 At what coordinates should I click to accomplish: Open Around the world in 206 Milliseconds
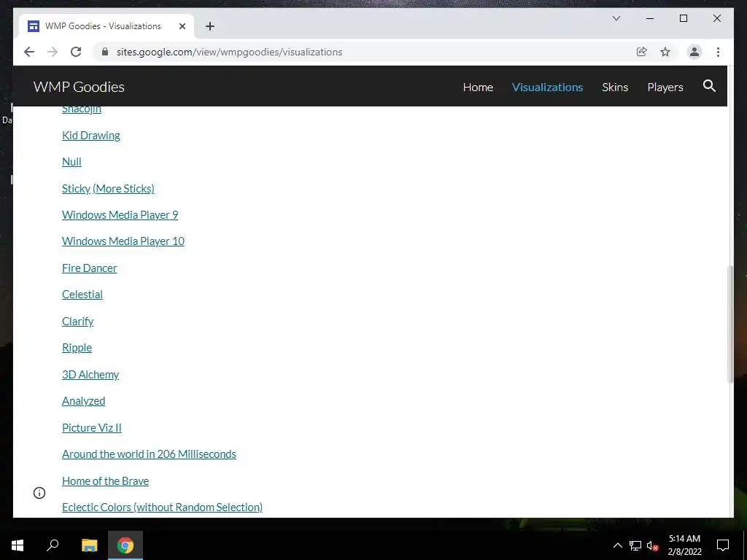(149, 454)
